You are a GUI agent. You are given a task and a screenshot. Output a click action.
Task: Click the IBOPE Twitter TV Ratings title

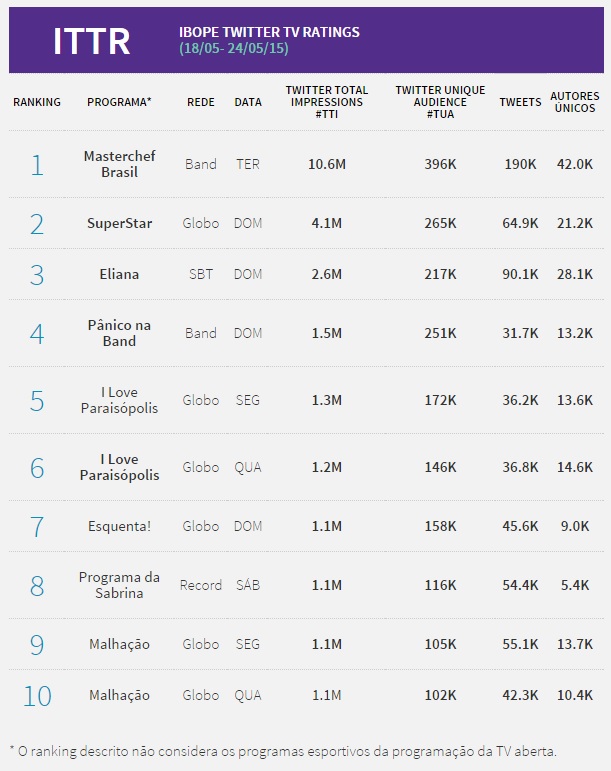pyautogui.click(x=269, y=32)
